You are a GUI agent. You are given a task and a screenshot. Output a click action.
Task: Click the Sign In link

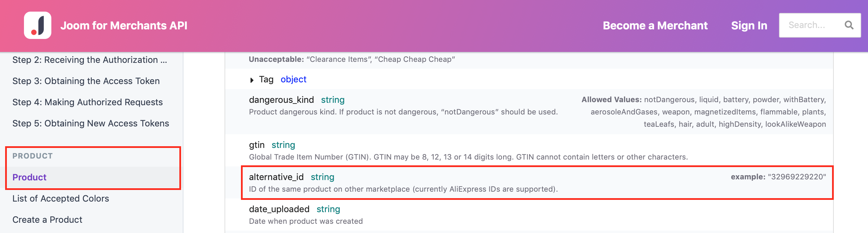coord(749,25)
